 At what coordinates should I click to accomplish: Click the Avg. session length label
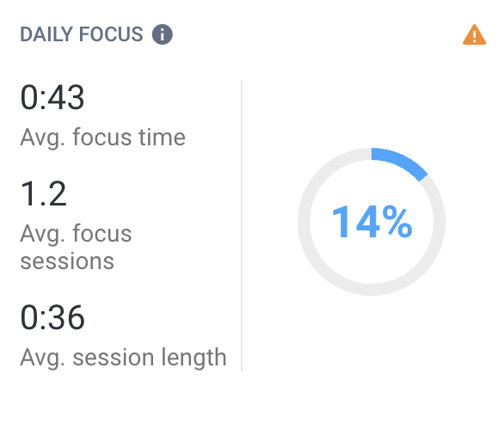[x=124, y=358]
